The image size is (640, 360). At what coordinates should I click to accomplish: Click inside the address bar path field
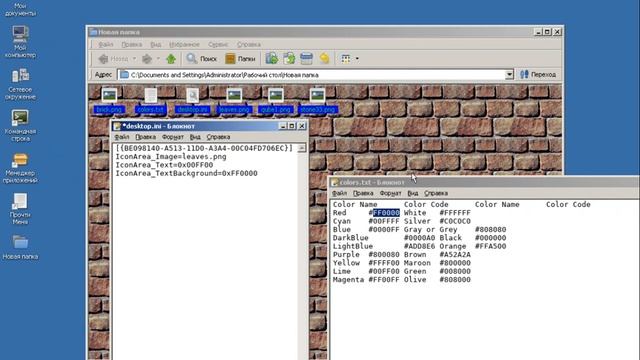click(312, 75)
